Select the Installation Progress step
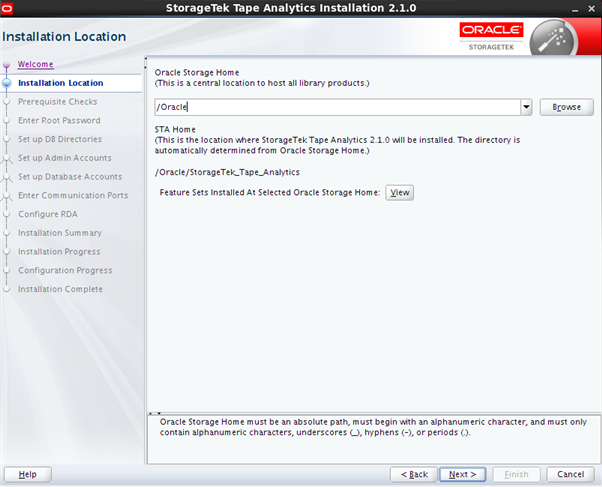 [59, 252]
